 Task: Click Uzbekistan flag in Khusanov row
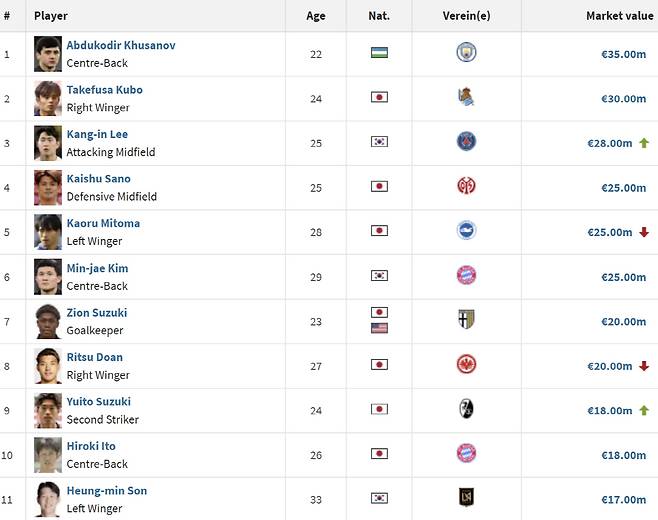379,53
